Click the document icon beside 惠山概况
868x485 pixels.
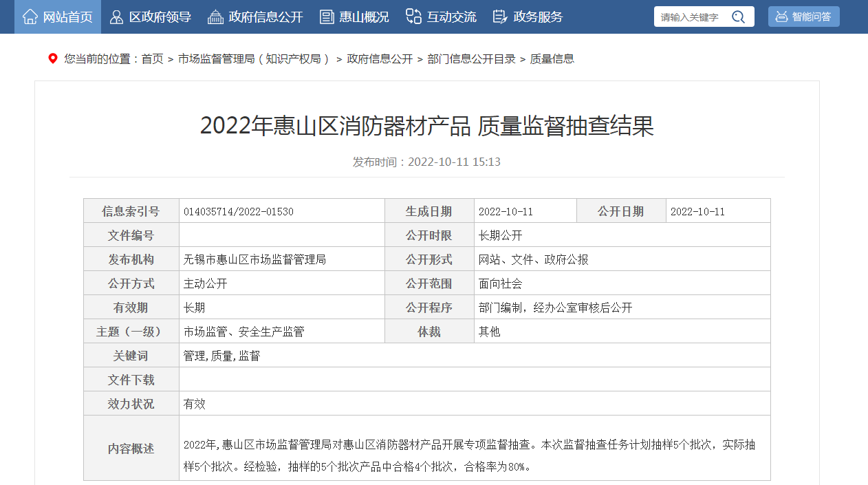click(x=327, y=17)
